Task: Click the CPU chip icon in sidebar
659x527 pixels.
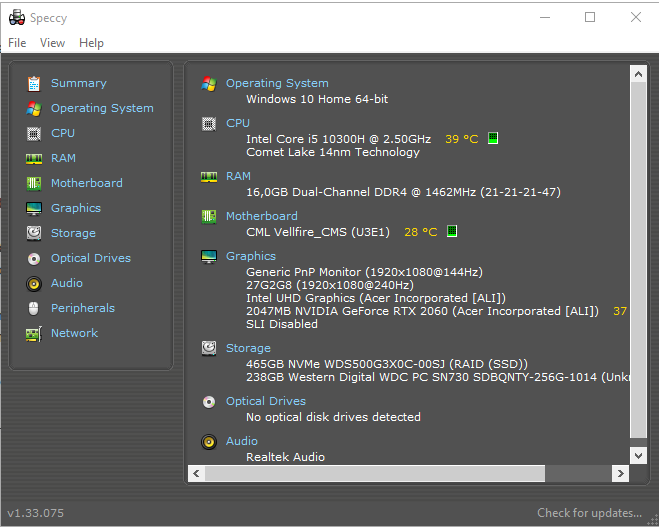Action: point(34,134)
